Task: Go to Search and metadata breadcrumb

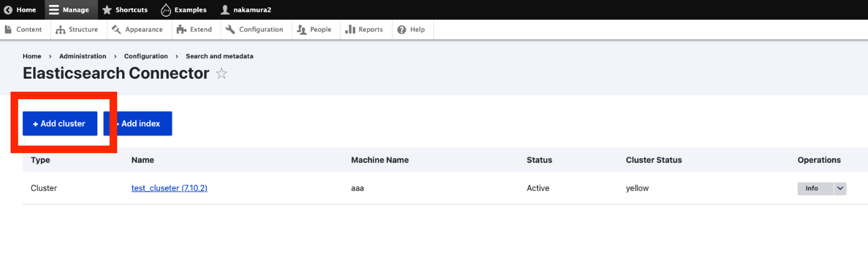Action: coord(219,56)
